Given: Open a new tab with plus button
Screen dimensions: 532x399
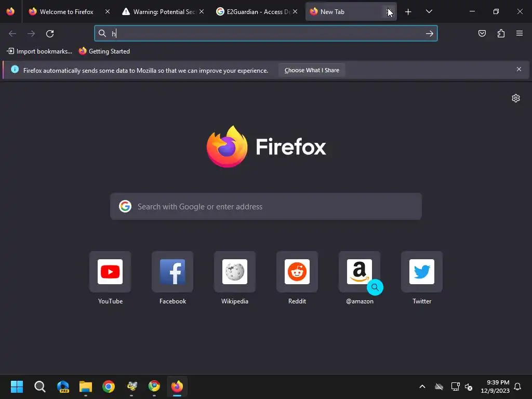Looking at the screenshot, I should coord(408,12).
